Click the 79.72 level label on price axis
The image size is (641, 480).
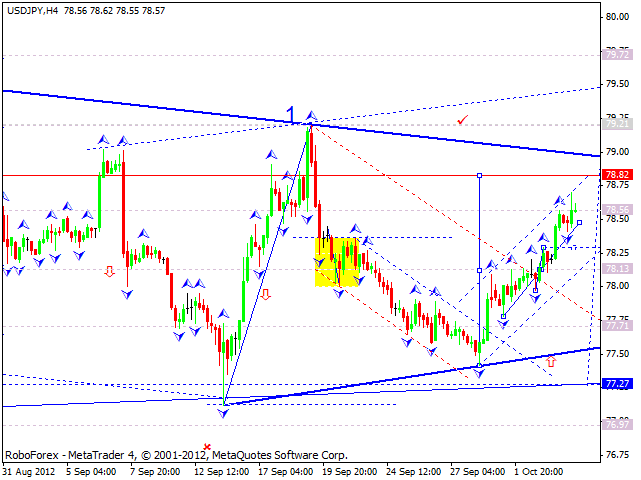[617, 54]
